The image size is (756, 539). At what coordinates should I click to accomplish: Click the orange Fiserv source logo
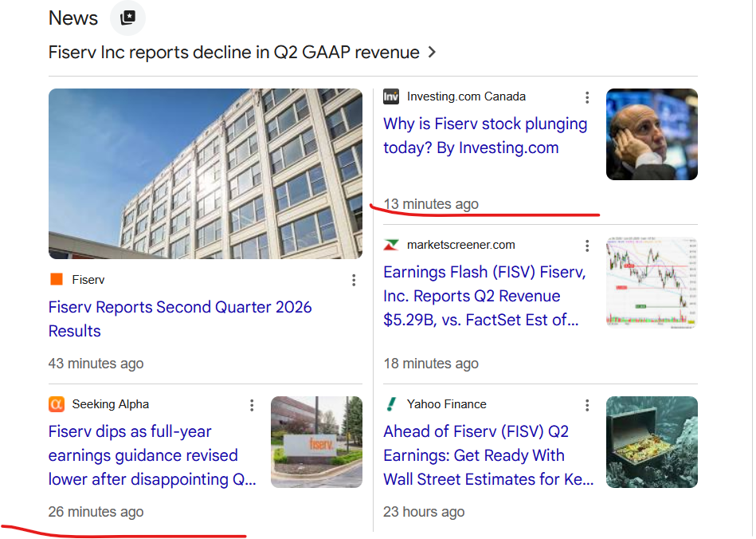(x=57, y=279)
